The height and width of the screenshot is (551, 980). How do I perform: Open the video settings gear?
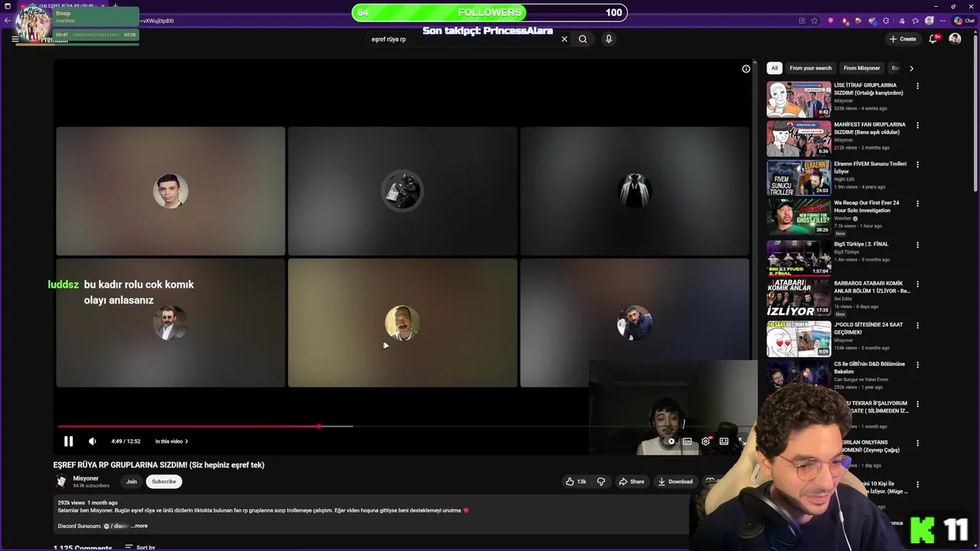point(705,441)
